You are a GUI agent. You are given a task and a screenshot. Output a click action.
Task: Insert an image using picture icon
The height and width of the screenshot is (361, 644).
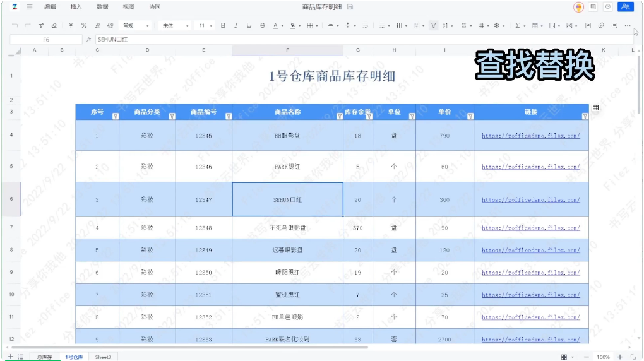point(569,25)
